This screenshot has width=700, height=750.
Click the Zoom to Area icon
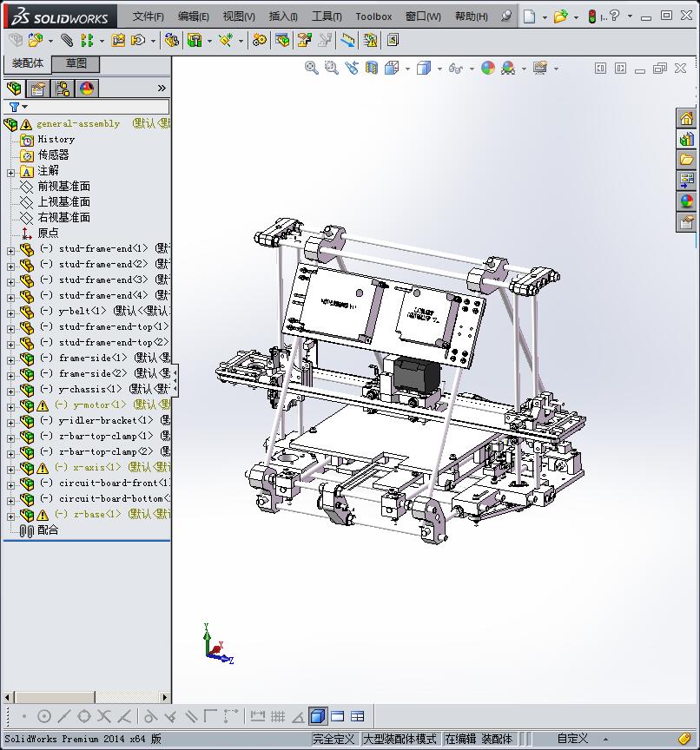coord(331,68)
